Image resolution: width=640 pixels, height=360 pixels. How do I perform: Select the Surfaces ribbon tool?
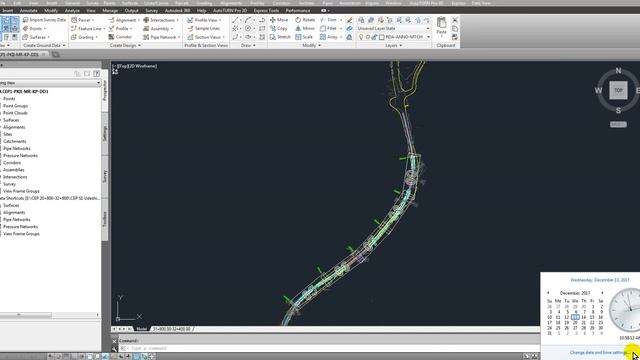[36, 37]
